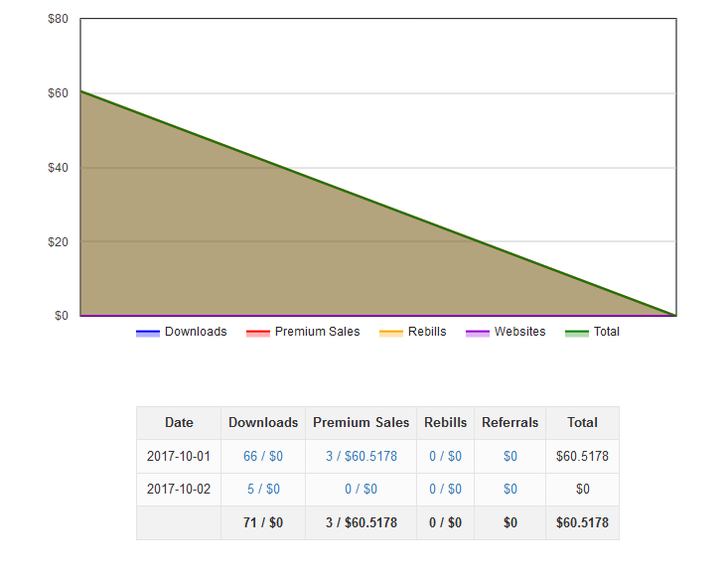Open the 66 / $0 downloads link
The width and height of the screenshot is (728, 574).
point(263,457)
